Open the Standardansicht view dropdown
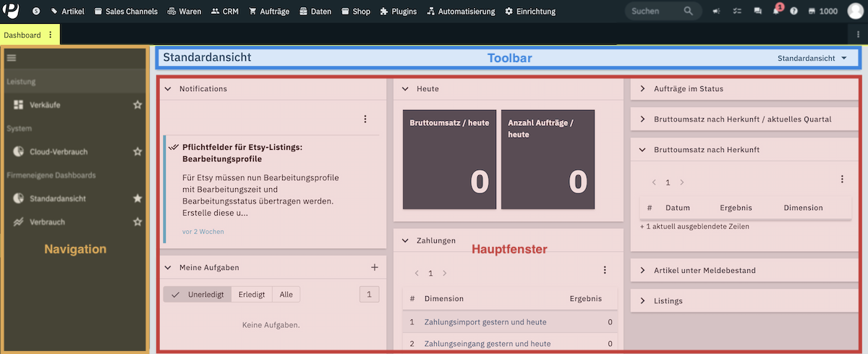The image size is (868, 354). [812, 58]
